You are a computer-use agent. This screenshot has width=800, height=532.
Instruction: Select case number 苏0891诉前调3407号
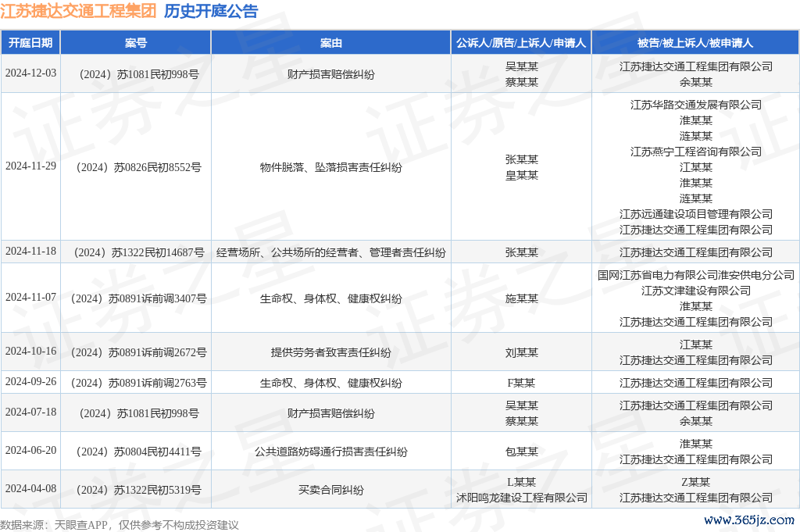coord(138,298)
